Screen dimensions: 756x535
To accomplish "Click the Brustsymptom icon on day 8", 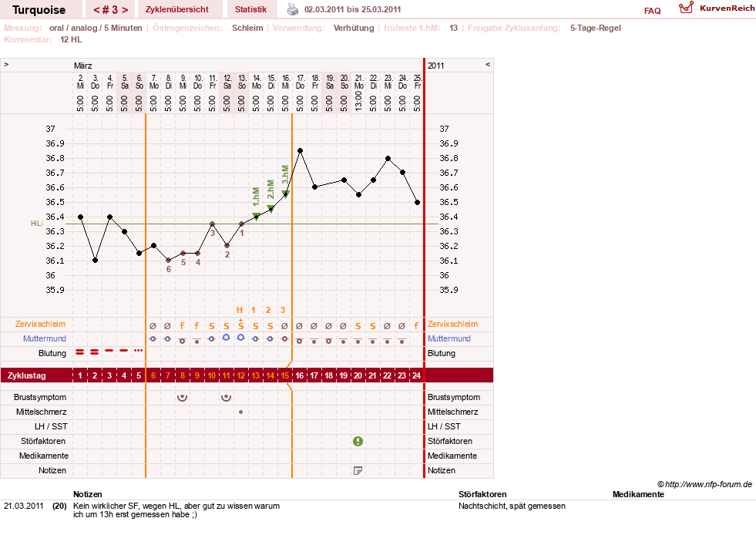I will tap(182, 398).
